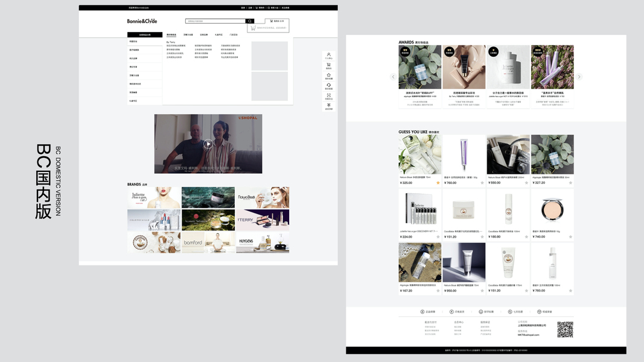This screenshot has height=362, width=644.
Task: Open bamford brand tile
Action: point(208,242)
